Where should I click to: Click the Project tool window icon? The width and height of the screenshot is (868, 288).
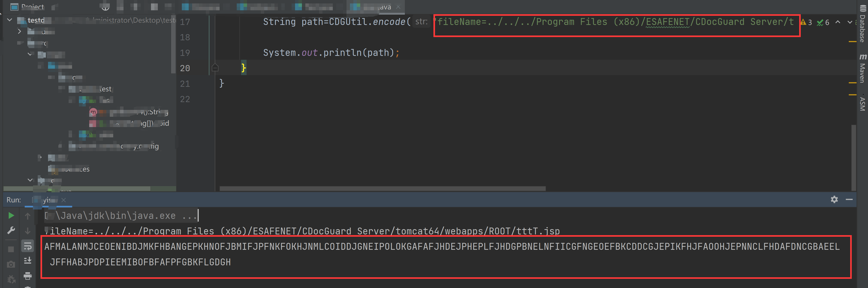(14, 7)
